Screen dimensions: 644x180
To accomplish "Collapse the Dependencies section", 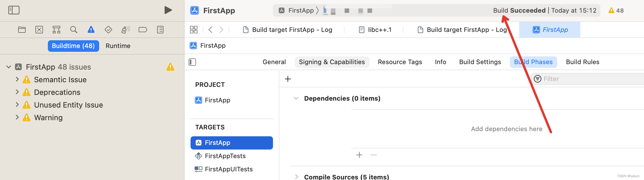I will 296,98.
